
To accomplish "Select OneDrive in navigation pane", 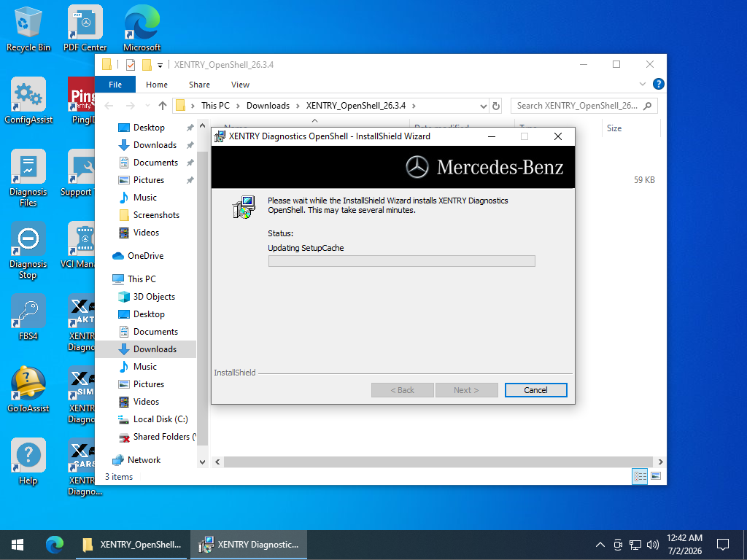I will 145,256.
